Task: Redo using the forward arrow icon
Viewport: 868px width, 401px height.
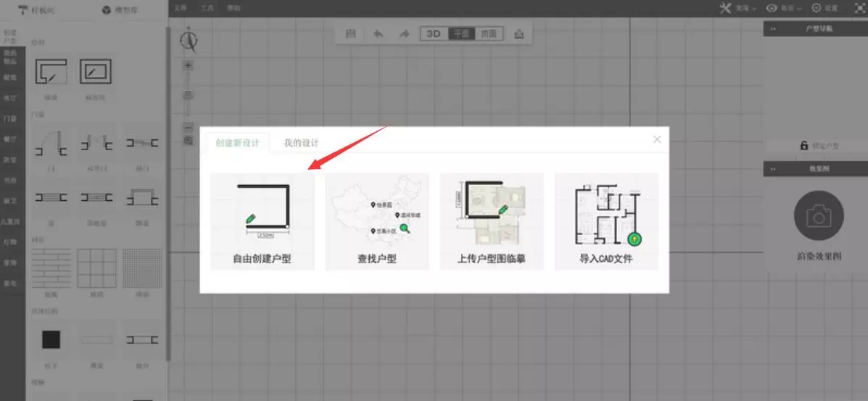Action: click(404, 34)
